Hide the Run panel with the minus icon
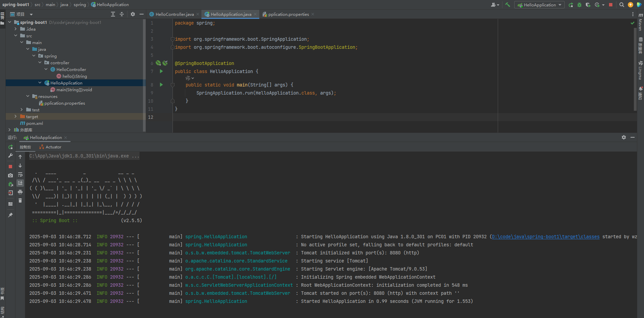This screenshot has width=644, height=318. (x=633, y=137)
